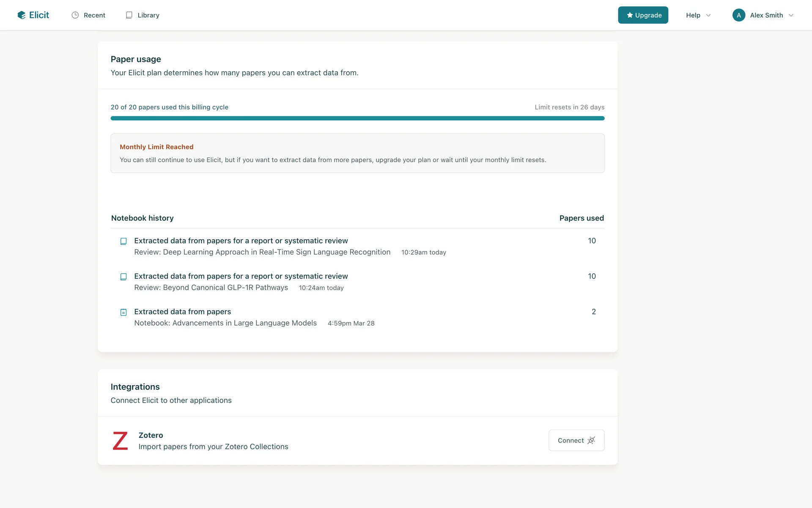Screen dimensions: 812x508
Task: Click the paper usage progress bar
Action: [x=357, y=119]
